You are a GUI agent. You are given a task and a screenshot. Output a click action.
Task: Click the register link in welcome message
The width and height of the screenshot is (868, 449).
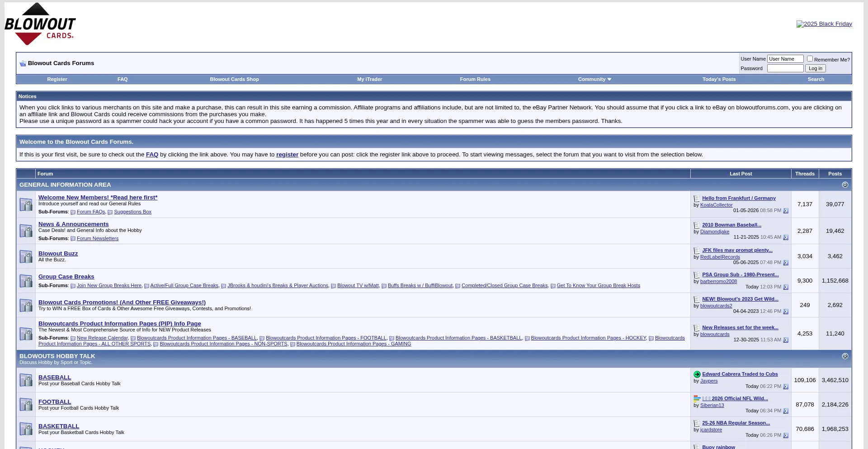[287, 155]
